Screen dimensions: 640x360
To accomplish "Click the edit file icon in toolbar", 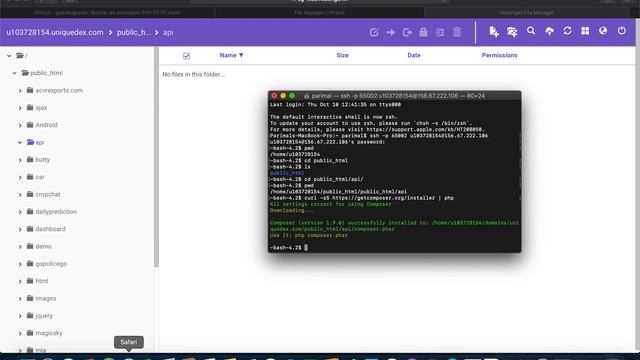I will click(374, 32).
